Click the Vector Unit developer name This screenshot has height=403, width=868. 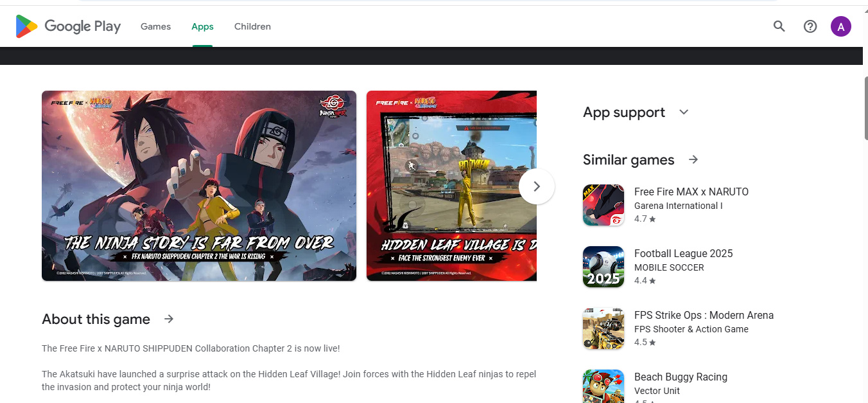[657, 391]
